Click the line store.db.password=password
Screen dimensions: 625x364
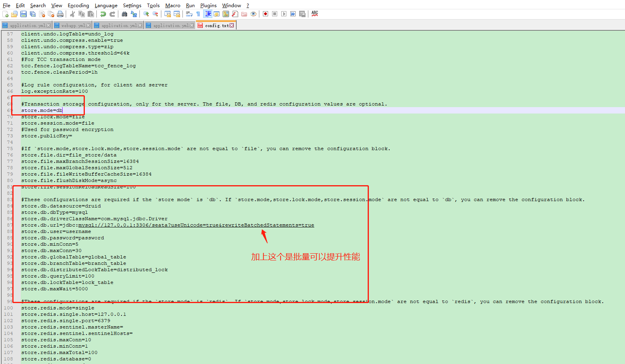63,238
